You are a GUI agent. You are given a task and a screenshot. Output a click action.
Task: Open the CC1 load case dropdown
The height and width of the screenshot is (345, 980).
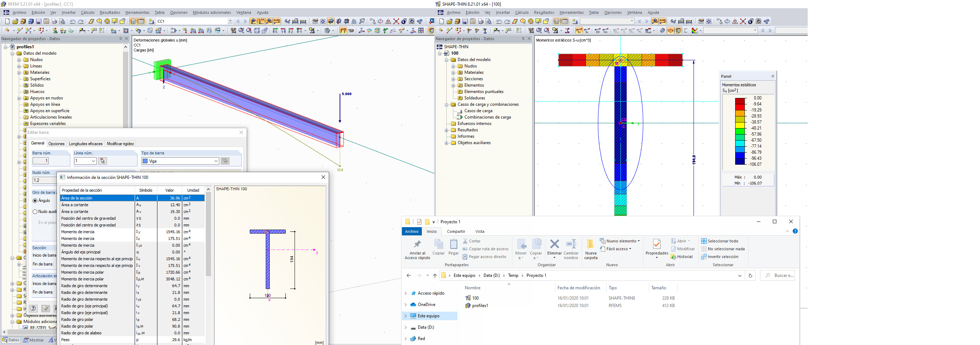(x=230, y=21)
